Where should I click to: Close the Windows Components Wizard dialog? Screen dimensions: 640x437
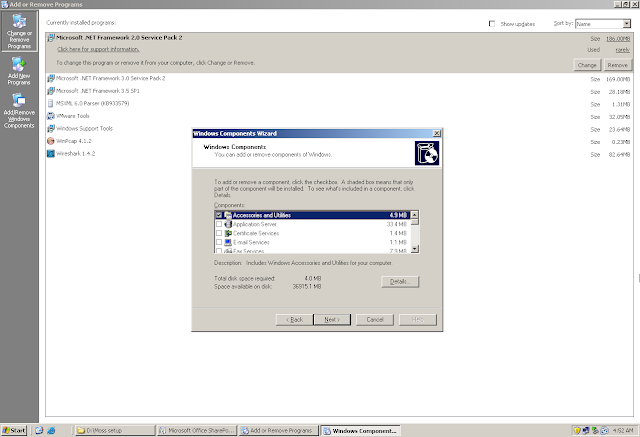pos(436,133)
